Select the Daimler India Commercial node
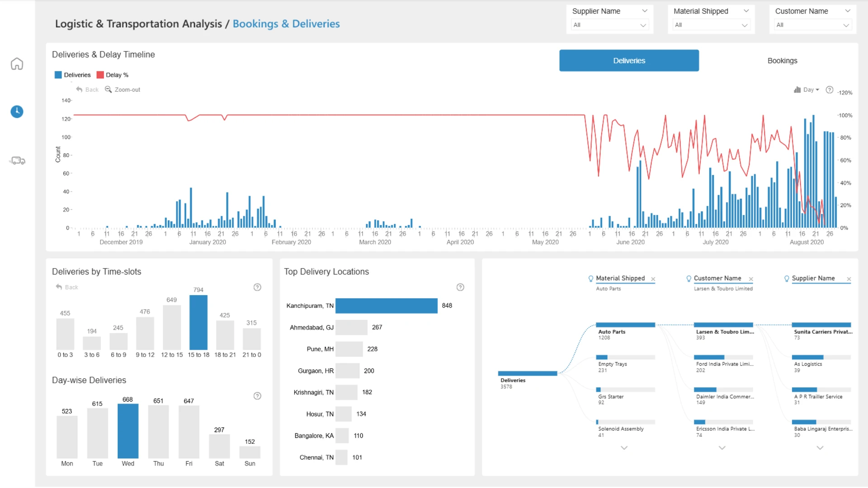Screen dimensions: 868x488 click(723, 390)
